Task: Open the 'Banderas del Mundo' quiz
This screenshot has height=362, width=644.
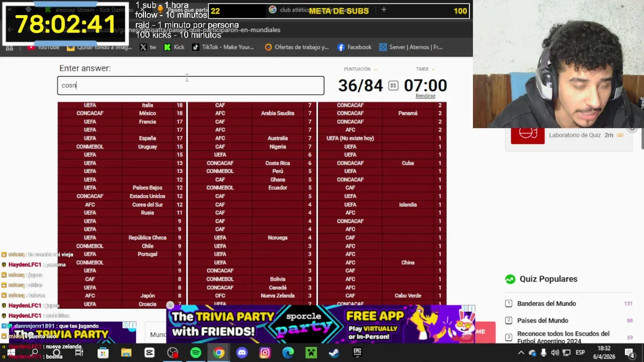Action: (546, 304)
